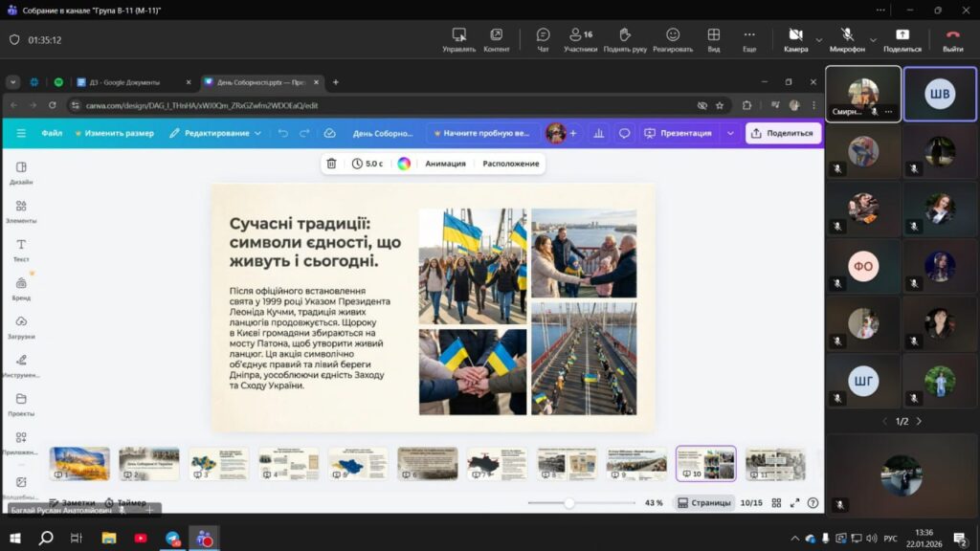
Task: Open the Реагировать reactions menu
Action: point(672,39)
